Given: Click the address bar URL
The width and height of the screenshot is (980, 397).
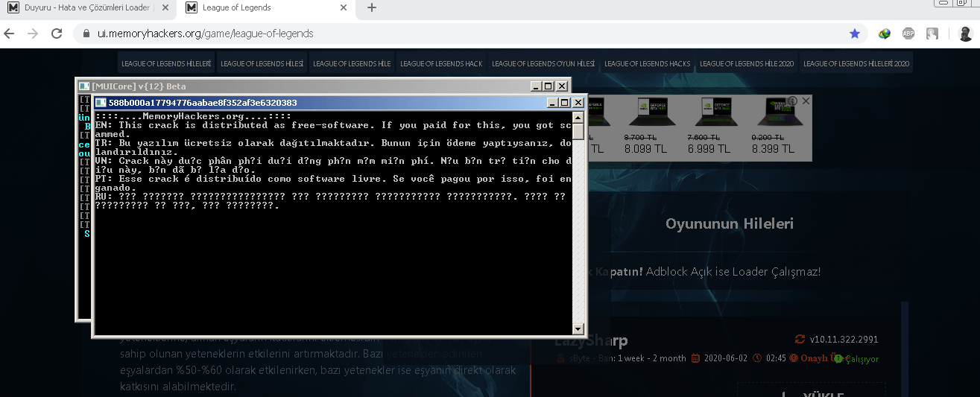Looking at the screenshot, I should click(206, 34).
